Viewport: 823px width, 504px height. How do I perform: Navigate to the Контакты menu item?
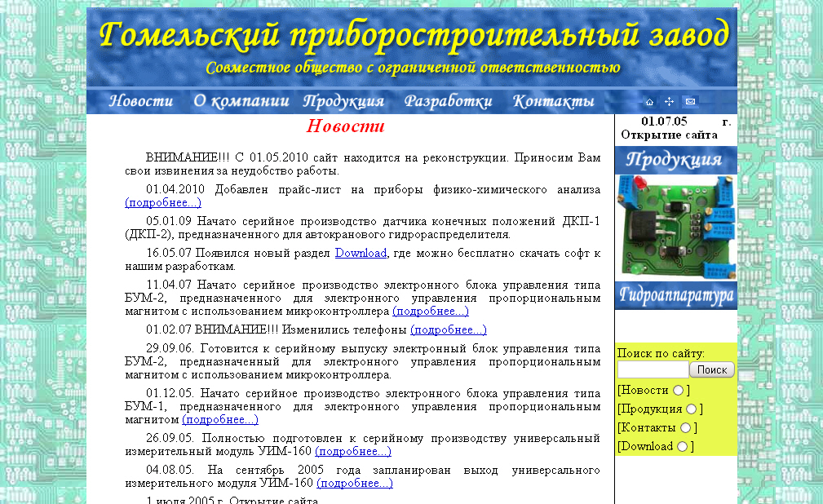[x=553, y=101]
